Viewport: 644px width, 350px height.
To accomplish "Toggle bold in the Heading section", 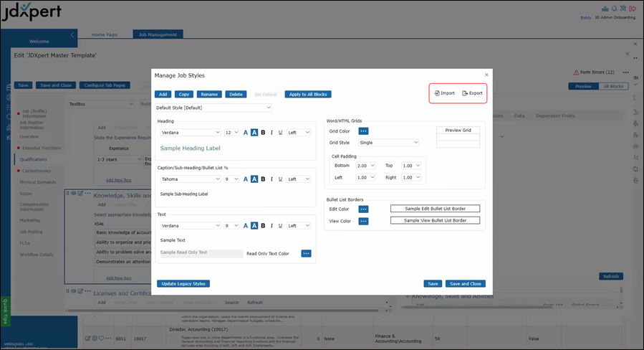I will 263,132.
